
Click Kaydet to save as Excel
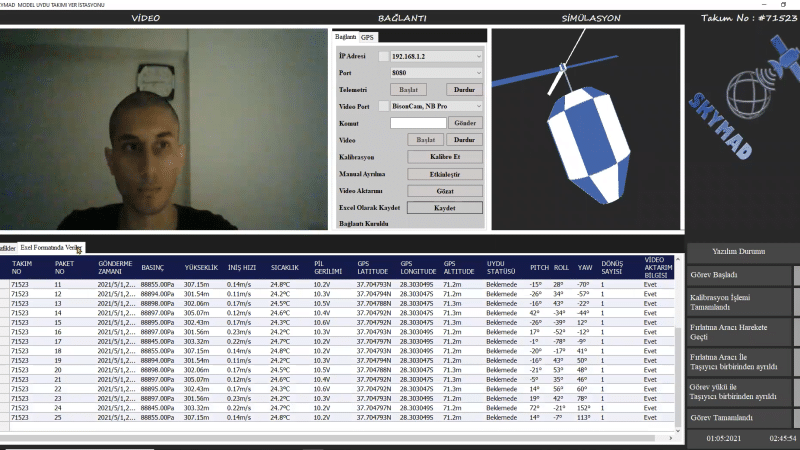tap(445, 208)
